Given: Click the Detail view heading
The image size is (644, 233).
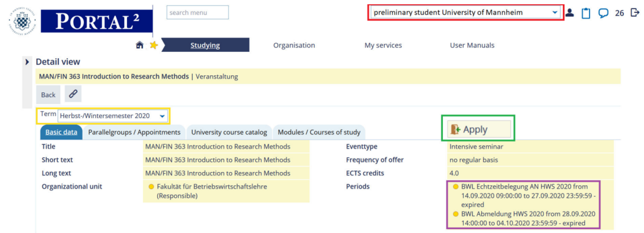Looking at the screenshot, I should point(58,62).
